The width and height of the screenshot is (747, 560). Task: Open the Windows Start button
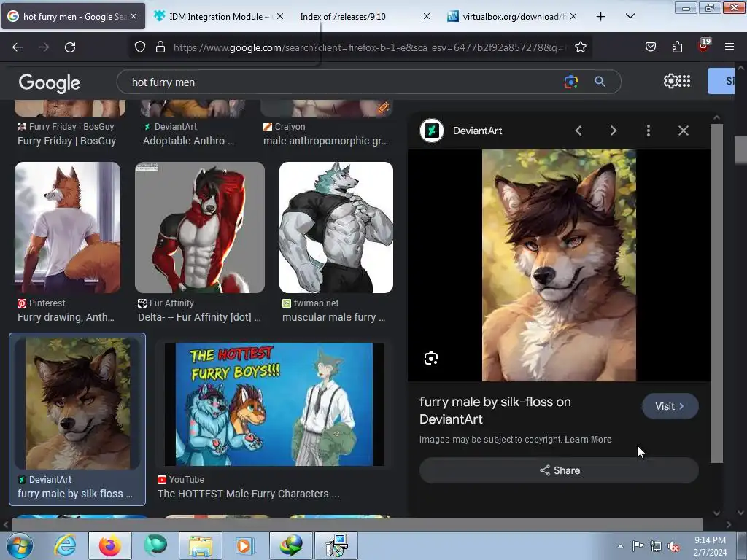[19, 545]
